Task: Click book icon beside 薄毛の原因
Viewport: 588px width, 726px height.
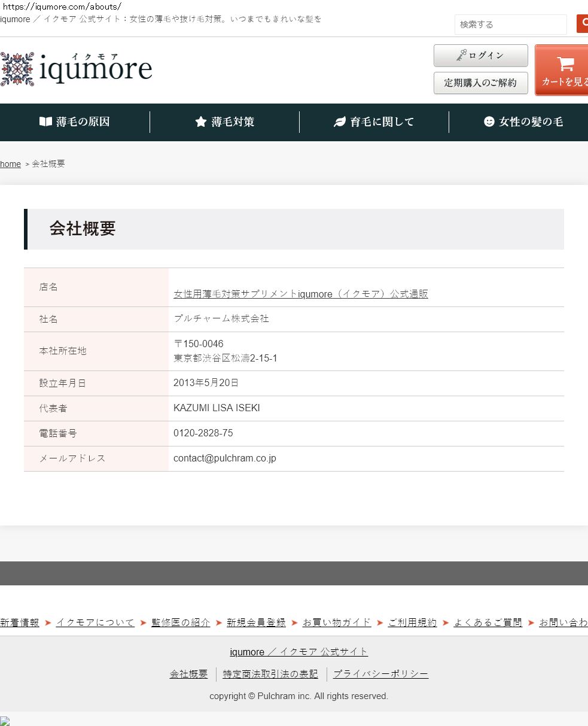Action: (45, 122)
